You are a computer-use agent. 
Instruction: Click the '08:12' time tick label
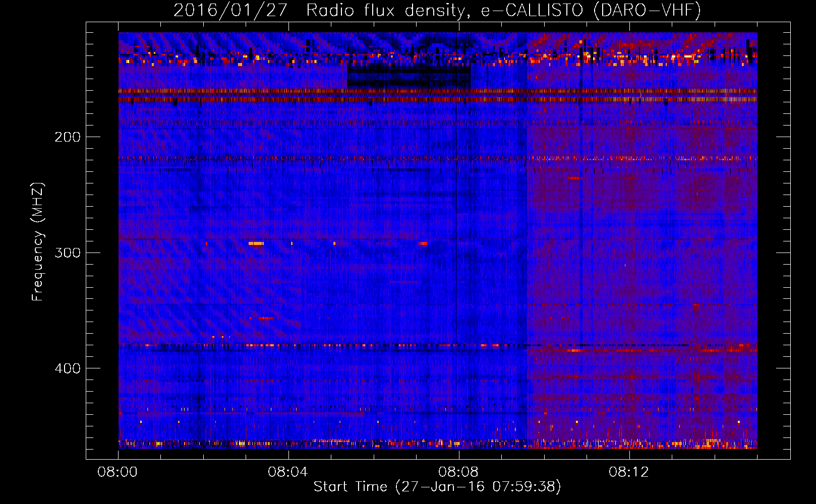pyautogui.click(x=628, y=472)
